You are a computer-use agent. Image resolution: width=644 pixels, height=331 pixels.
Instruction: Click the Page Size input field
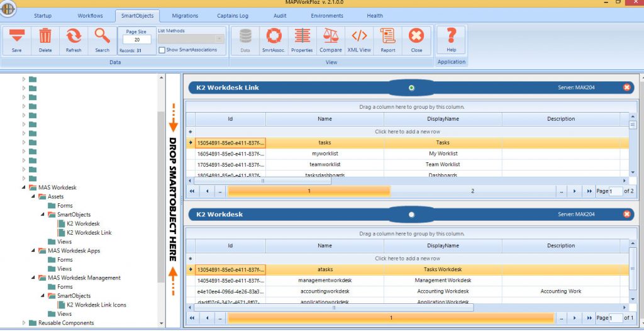click(136, 40)
